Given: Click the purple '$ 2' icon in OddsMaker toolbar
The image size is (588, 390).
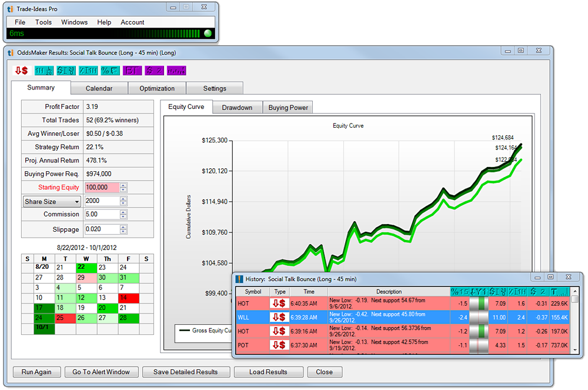Looking at the screenshot, I should [x=154, y=71].
